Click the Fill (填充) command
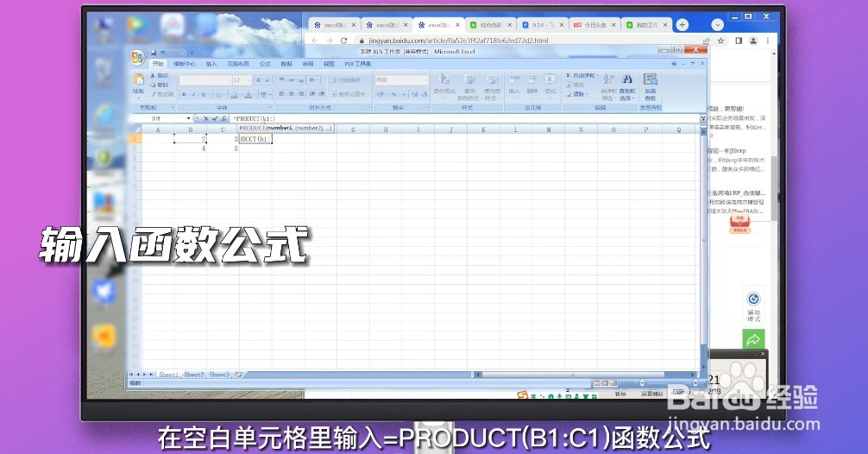 [x=576, y=85]
